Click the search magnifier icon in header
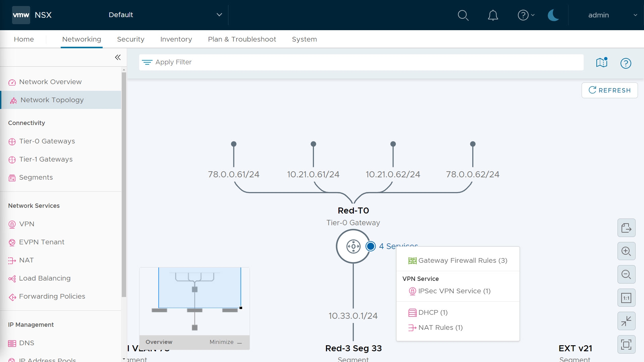 463,15
